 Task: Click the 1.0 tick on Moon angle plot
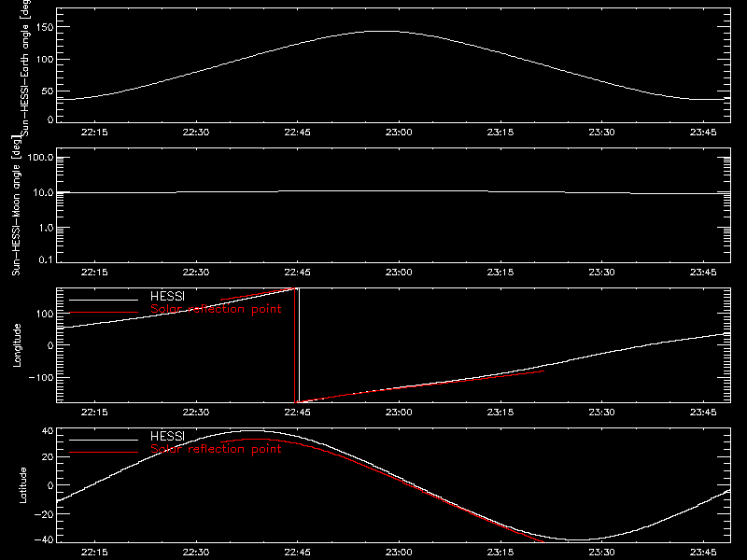click(x=46, y=228)
